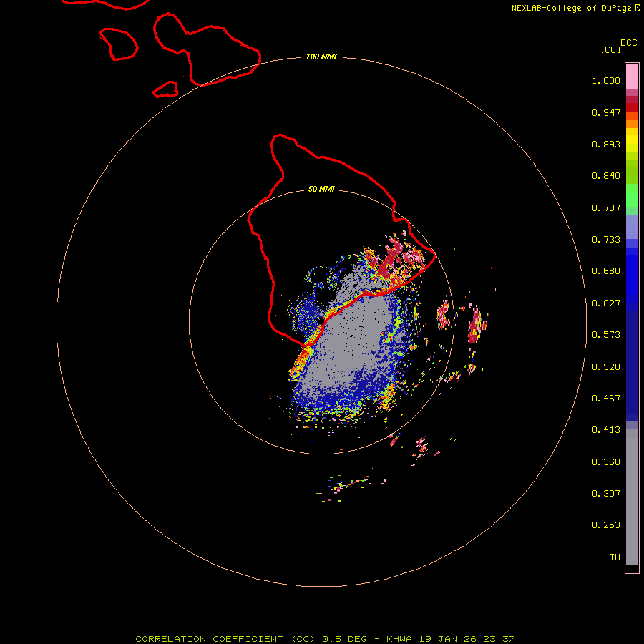Click the red echo cell east of 50 NMI ring
The width and height of the screenshot is (644, 644).
[x=474, y=324]
